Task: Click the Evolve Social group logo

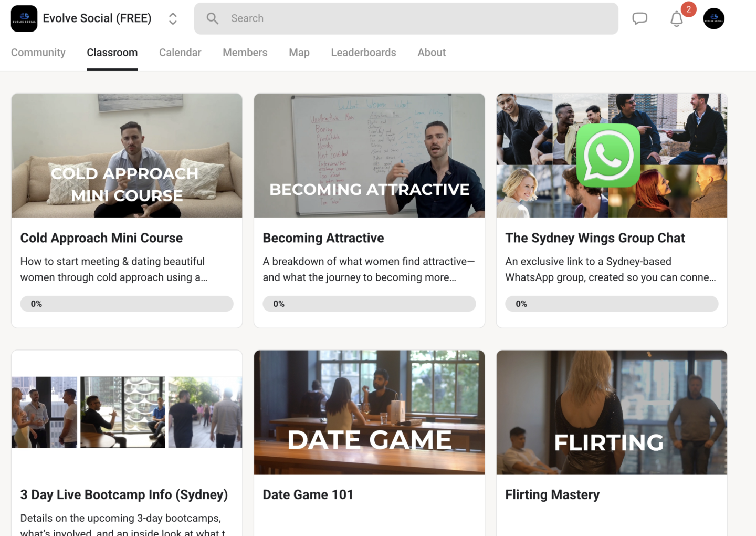Action: click(x=24, y=18)
